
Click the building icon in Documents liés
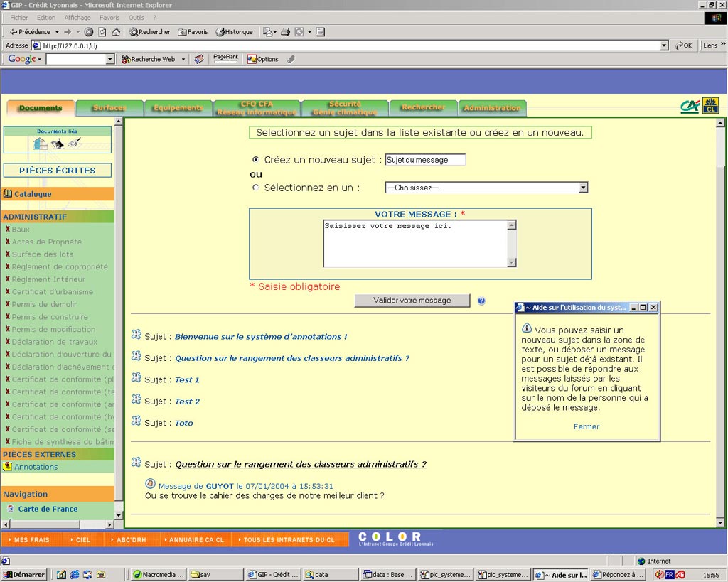(x=41, y=144)
